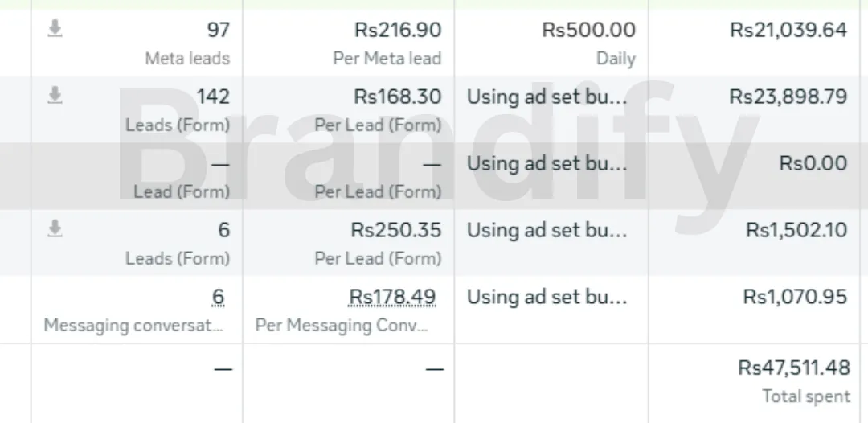Click the Rs1,502.10 amount spent value
Image resolution: width=868 pixels, height=423 pixels.
click(x=796, y=230)
